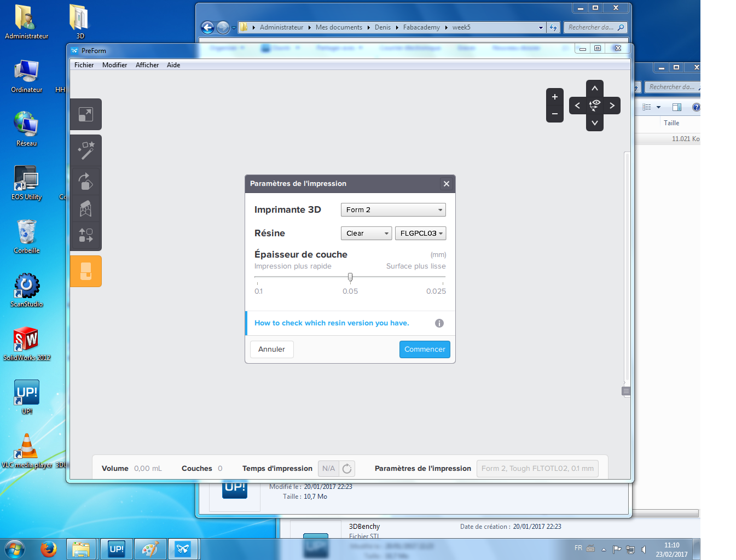This screenshot has height=560, width=736.
Task: Show hidden tray icons arrow
Action: (604, 550)
